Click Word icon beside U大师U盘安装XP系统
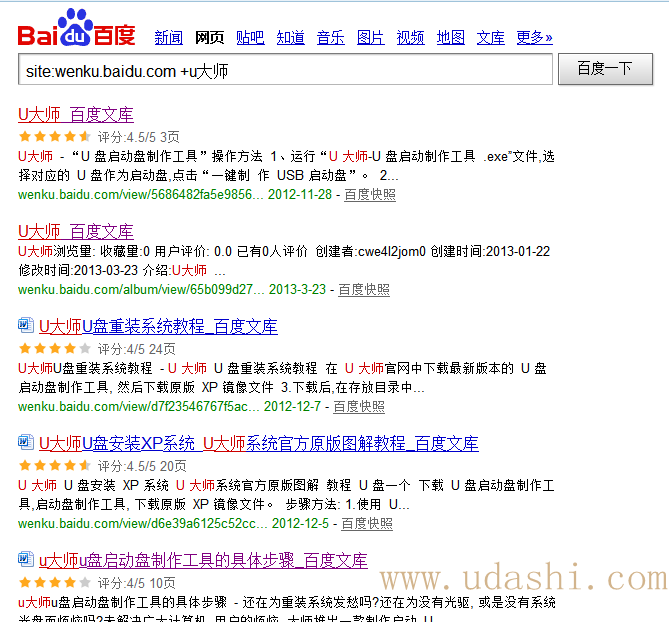This screenshot has height=622, width=669. point(26,442)
